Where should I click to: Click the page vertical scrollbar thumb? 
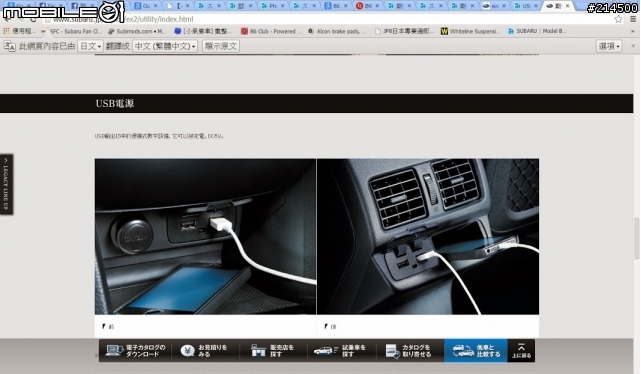[637, 238]
